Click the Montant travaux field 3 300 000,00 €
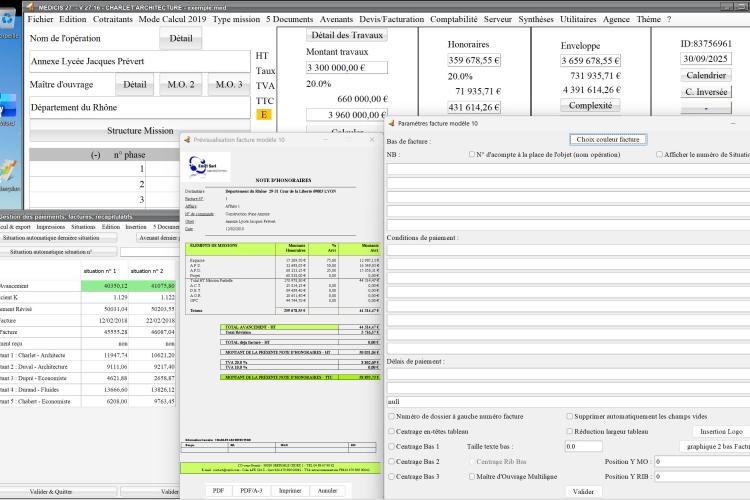 pyautogui.click(x=347, y=67)
